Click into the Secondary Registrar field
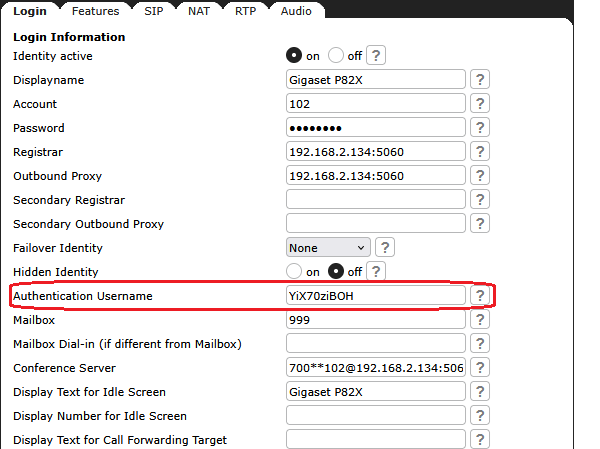 pos(376,200)
